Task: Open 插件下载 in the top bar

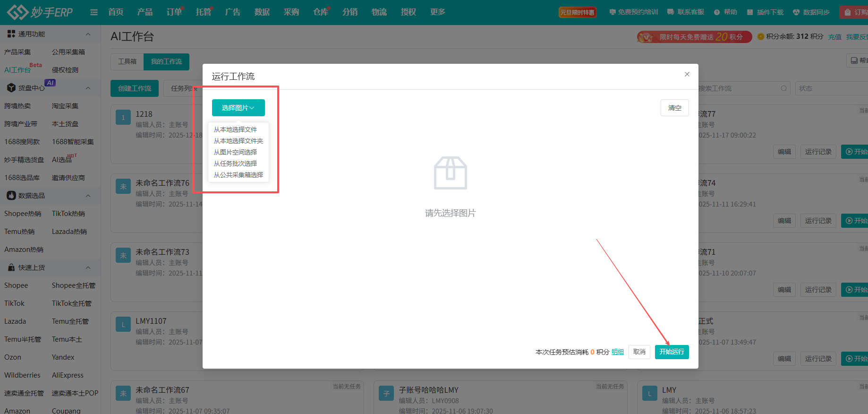Action: (765, 12)
